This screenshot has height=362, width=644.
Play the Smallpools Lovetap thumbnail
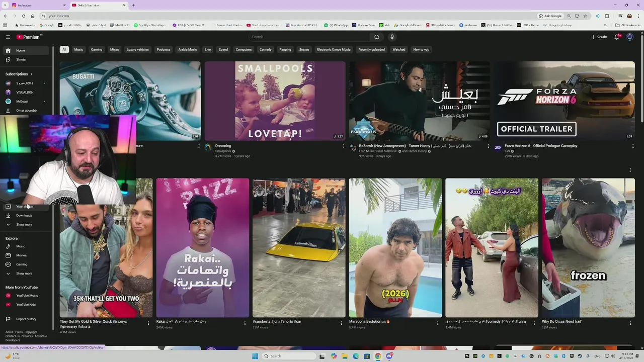[x=275, y=101]
